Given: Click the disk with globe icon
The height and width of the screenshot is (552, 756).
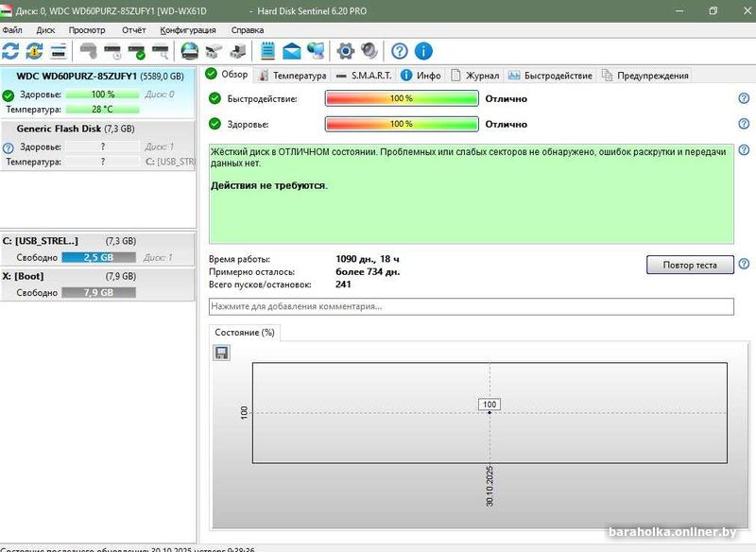Looking at the screenshot, I should pos(190,51).
